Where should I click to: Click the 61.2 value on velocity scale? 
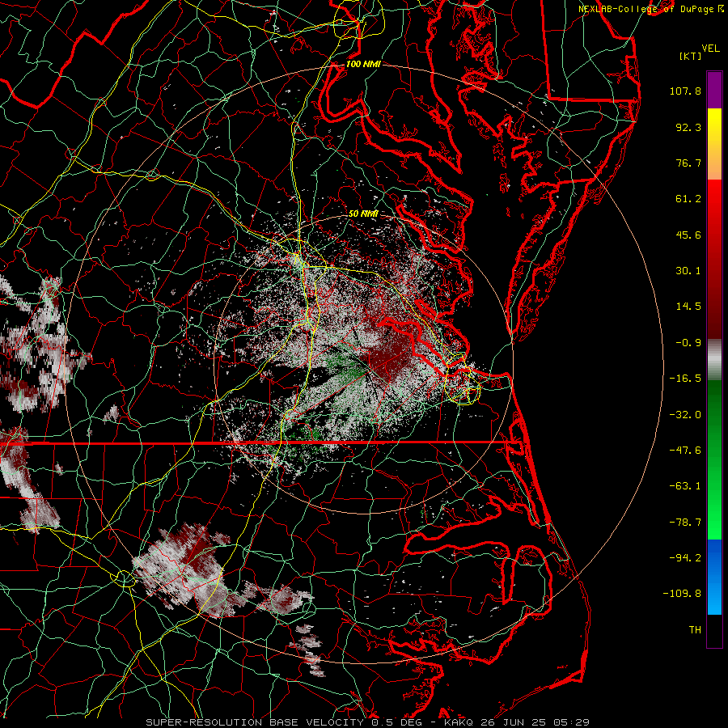click(688, 199)
